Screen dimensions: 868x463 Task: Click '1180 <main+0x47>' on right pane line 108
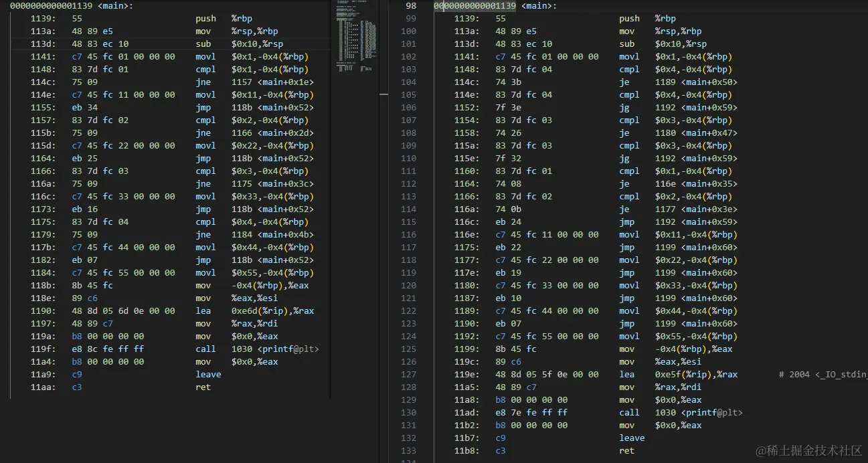click(x=696, y=133)
